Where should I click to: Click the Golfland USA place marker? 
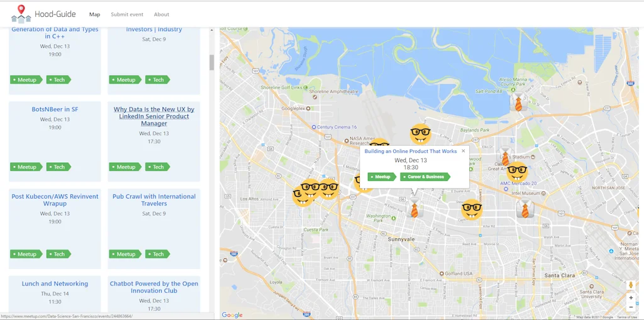tap(441, 273)
